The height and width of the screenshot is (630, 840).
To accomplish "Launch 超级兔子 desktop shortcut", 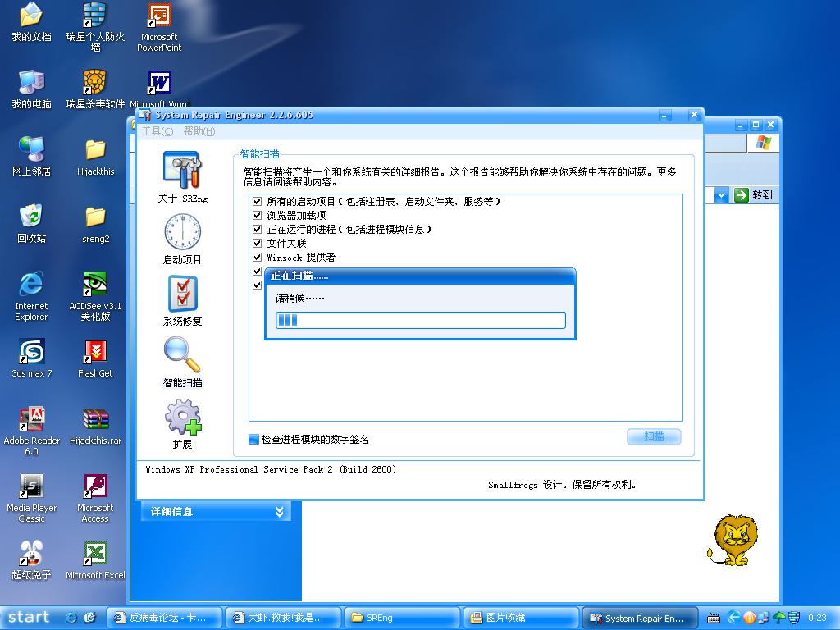I will (31, 560).
